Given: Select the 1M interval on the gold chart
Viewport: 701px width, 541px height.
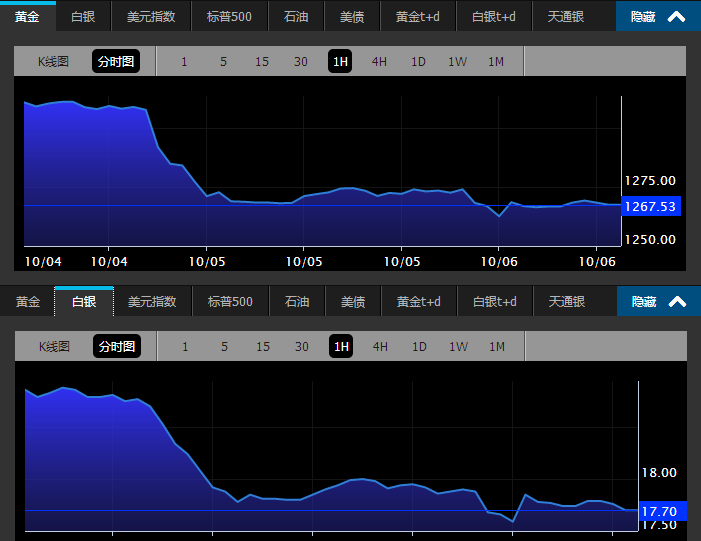Looking at the screenshot, I should (x=496, y=62).
